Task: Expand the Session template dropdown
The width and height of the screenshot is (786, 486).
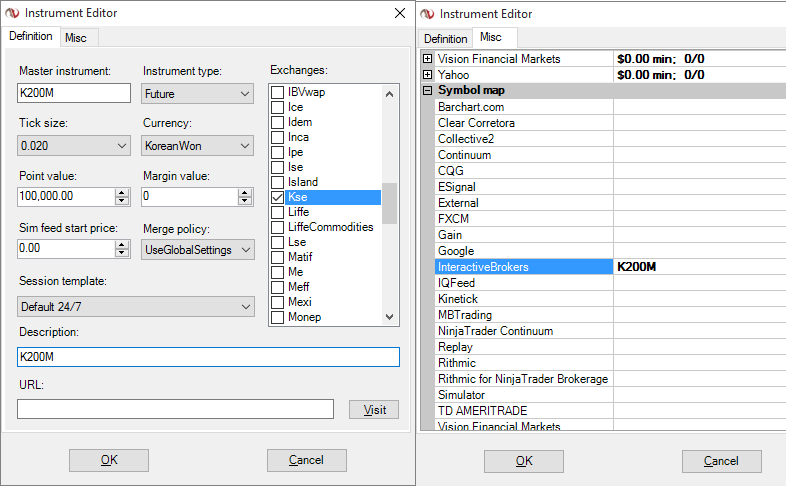Action: coord(136,306)
